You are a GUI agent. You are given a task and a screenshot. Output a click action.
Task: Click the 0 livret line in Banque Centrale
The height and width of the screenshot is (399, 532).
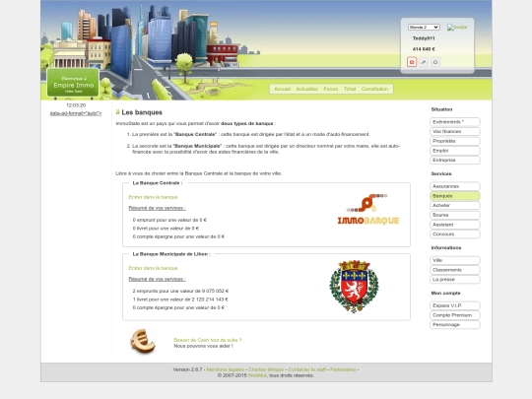166,229
